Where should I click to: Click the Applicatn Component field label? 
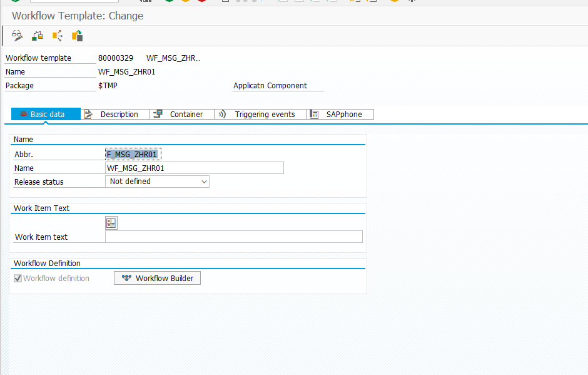click(x=270, y=86)
